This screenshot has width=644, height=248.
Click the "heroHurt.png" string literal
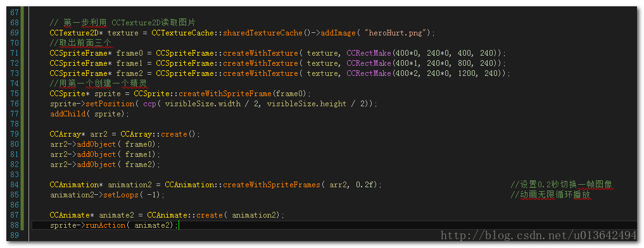tap(396, 33)
